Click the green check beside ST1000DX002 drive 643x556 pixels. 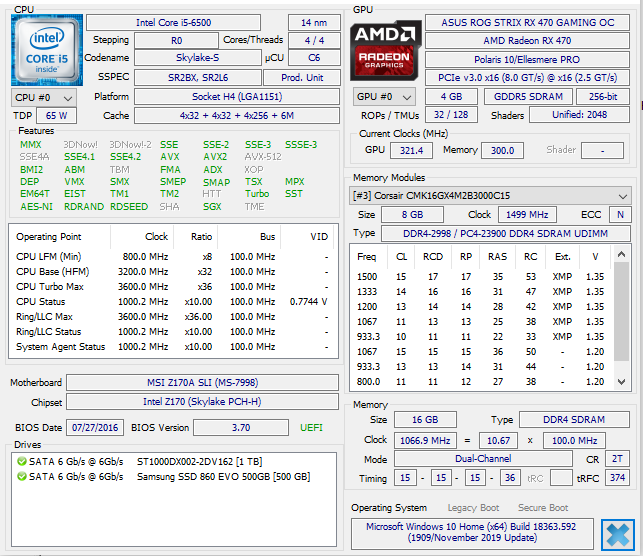[x=22, y=461]
